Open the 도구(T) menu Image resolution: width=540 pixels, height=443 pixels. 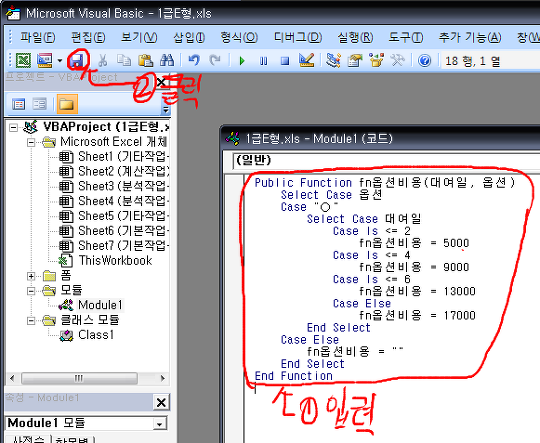pos(406,37)
